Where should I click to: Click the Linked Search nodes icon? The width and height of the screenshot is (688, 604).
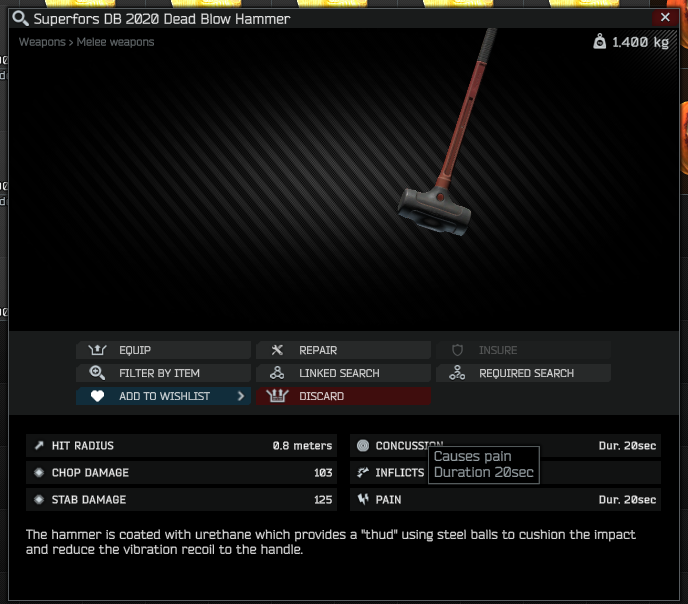(277, 373)
